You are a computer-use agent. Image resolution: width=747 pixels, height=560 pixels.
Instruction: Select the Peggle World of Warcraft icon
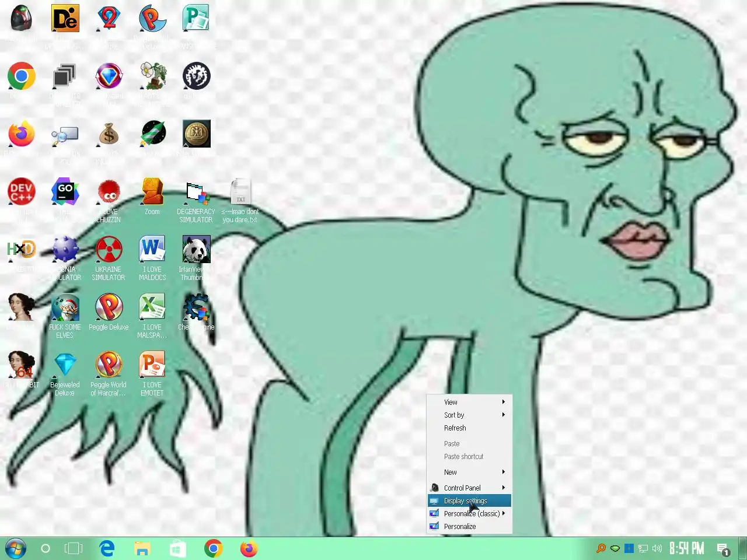pos(109,365)
